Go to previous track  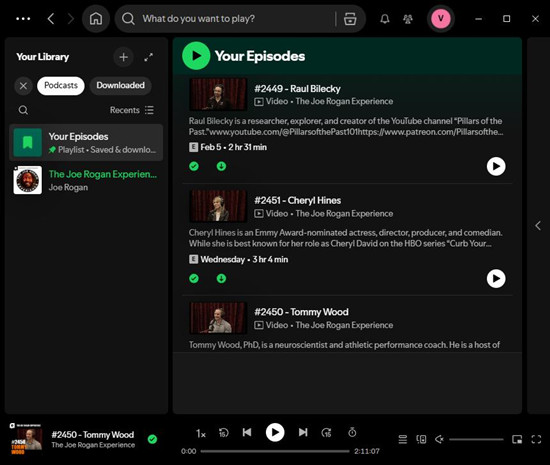(247, 432)
